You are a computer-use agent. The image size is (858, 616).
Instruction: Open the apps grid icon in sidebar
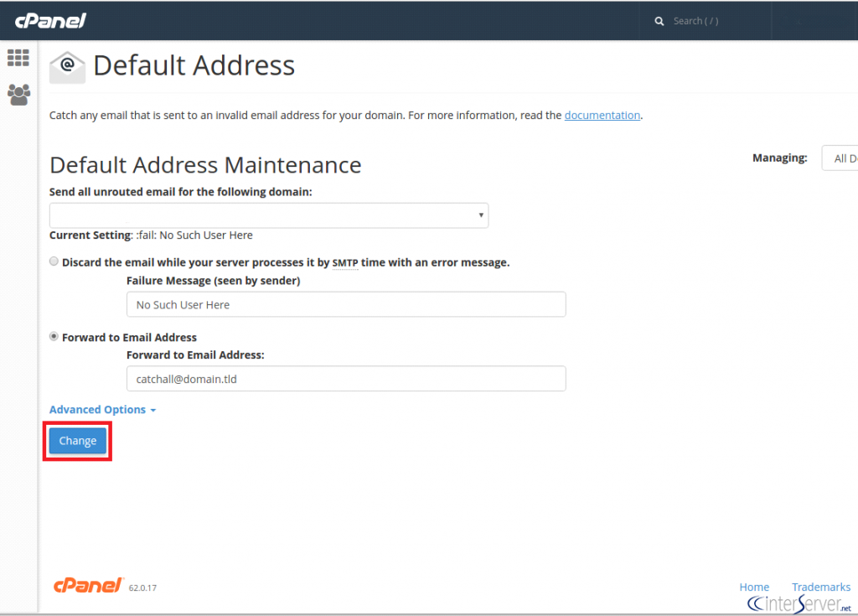[x=18, y=58]
